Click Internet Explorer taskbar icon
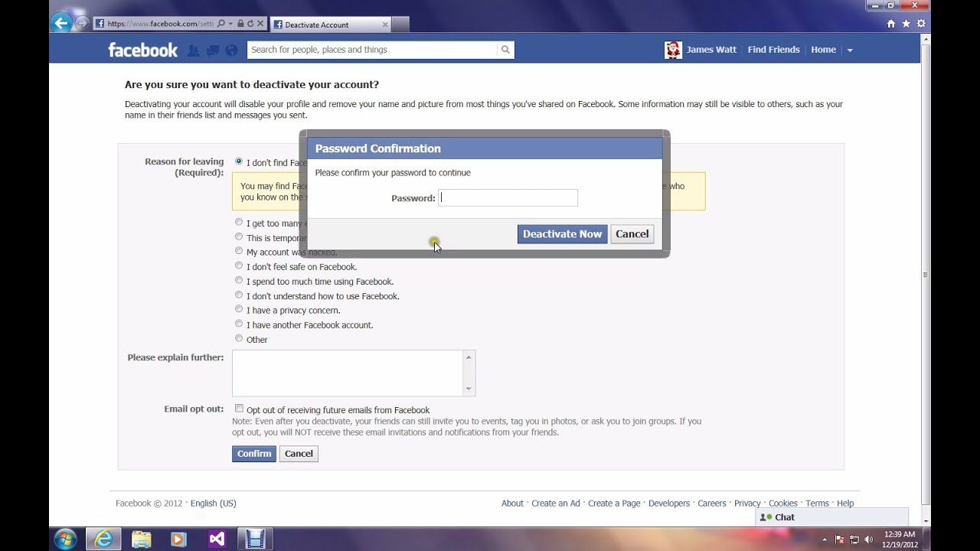The height and width of the screenshot is (551, 980). coord(103,539)
